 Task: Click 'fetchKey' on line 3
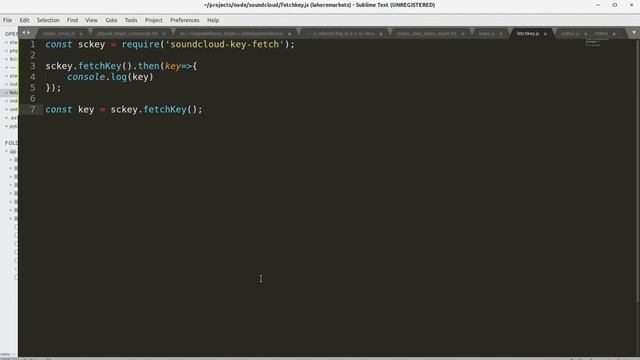(x=100, y=66)
